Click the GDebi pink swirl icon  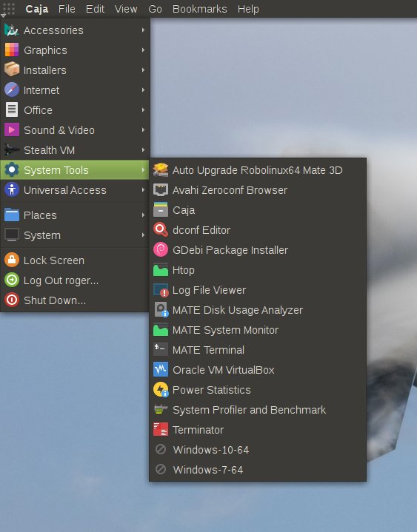point(161,249)
